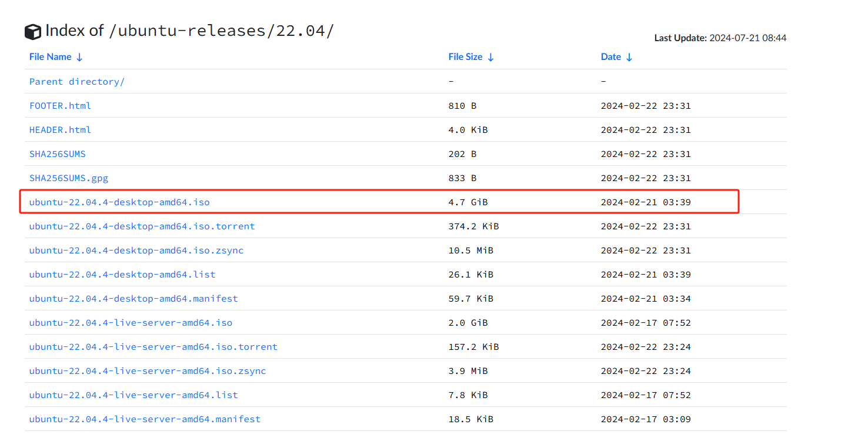Open ubuntu-22.04.4-desktop-amd64.list

click(122, 275)
